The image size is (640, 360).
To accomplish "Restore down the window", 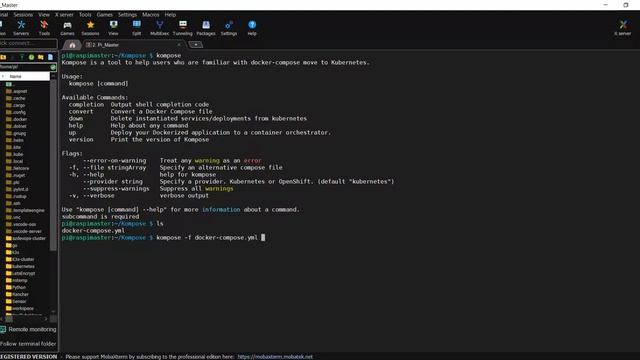I will (626, 5).
